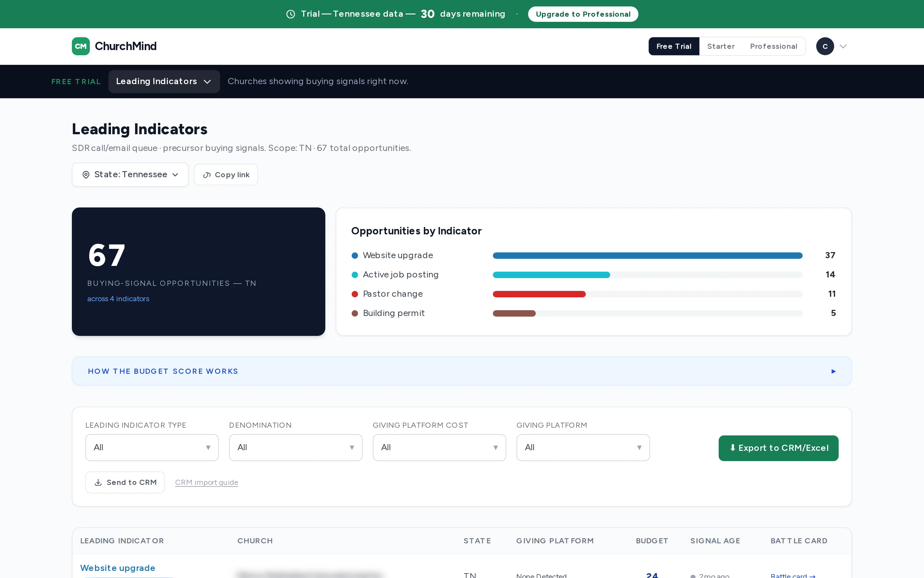Expand How the Budget Score Works

click(462, 371)
